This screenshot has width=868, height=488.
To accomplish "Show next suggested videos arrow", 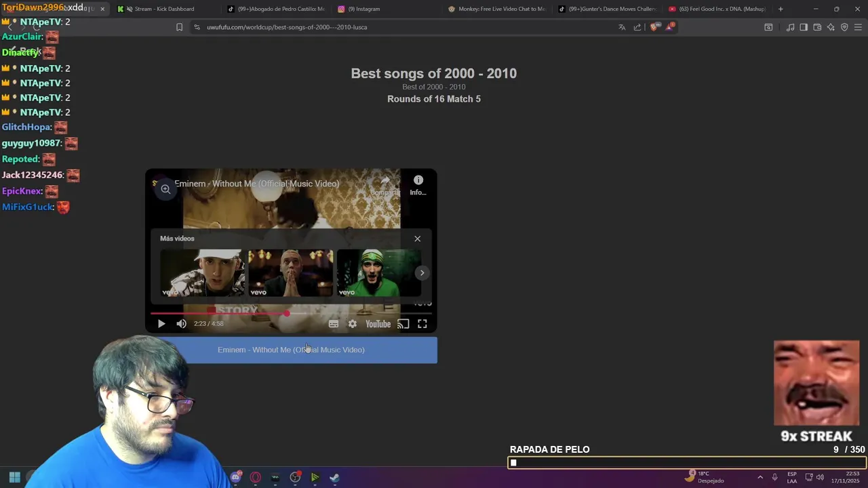I will [422, 273].
